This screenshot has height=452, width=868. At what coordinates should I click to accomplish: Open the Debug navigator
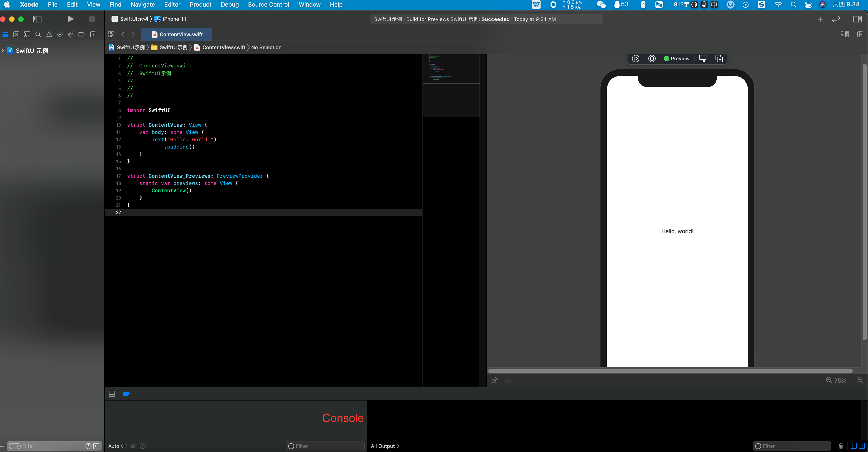click(71, 34)
